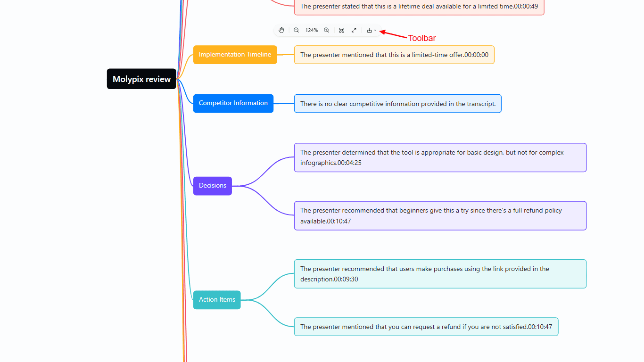The image size is (644, 362).
Task: Select the request a refund note
Action: pos(426,327)
